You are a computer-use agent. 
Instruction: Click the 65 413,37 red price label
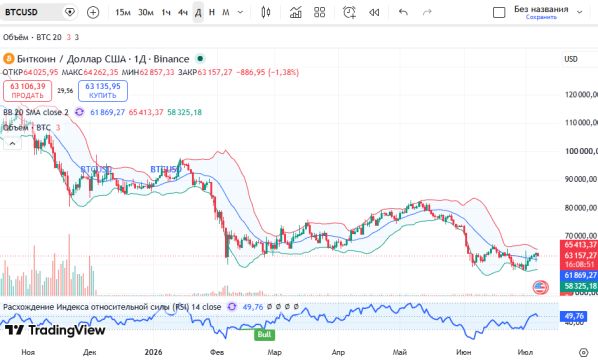(x=580, y=245)
